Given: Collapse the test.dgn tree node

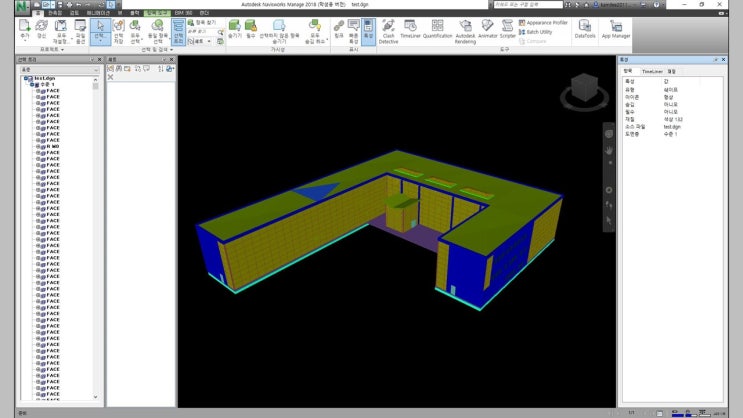Looking at the screenshot, I should point(26,78).
